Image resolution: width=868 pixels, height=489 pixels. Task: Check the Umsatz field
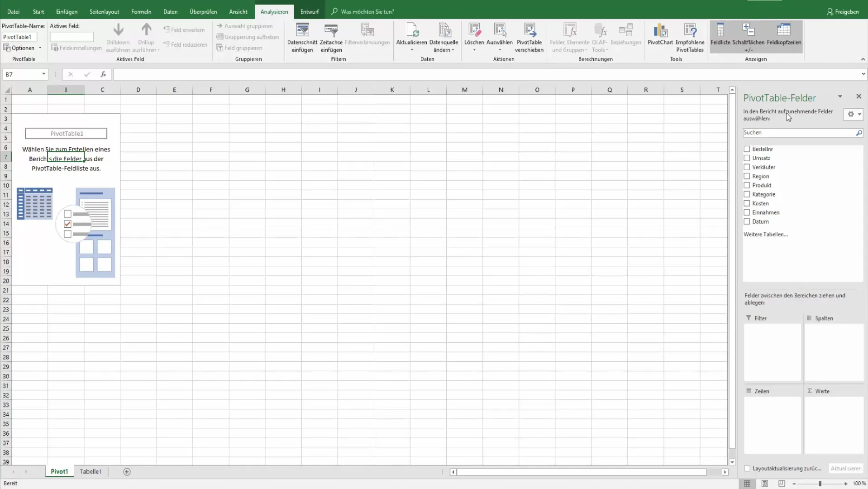(747, 158)
